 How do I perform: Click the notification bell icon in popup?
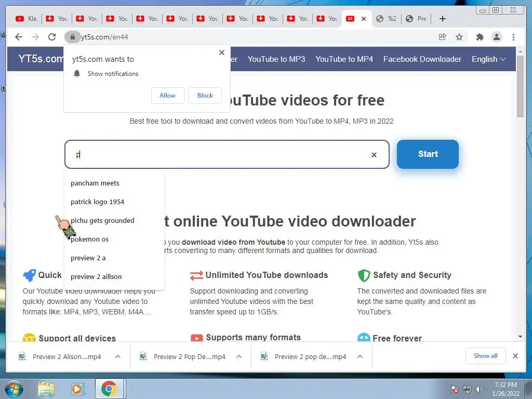[x=77, y=73]
